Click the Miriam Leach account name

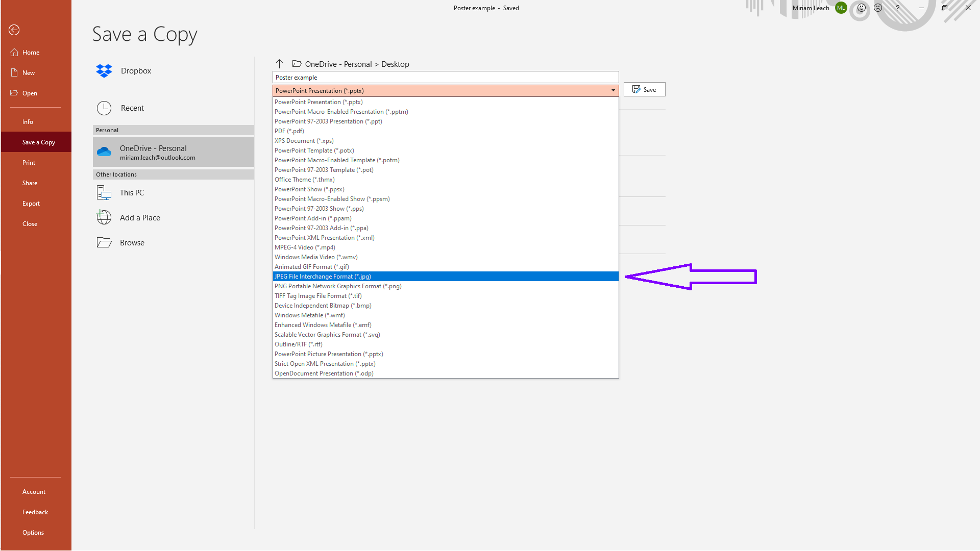click(811, 8)
